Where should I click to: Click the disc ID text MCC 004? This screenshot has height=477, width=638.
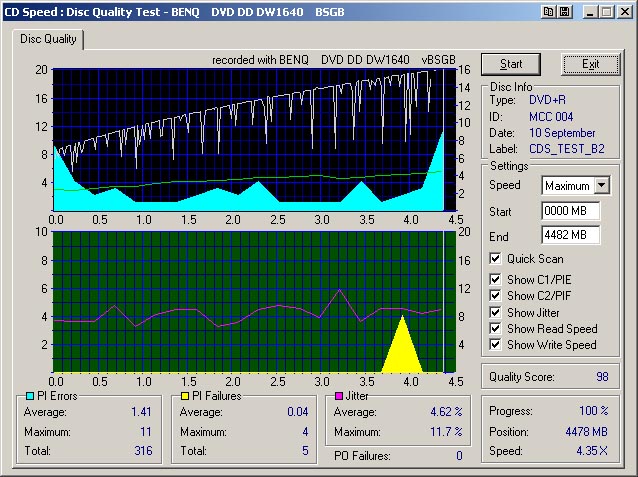click(551, 117)
